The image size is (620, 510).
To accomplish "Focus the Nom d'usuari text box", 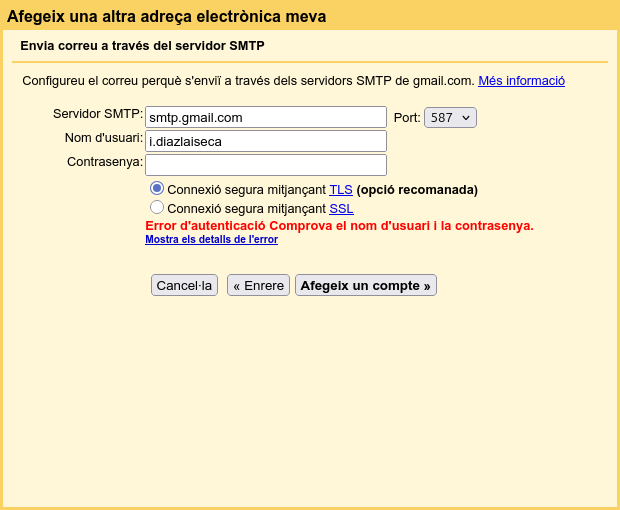I will tap(265, 141).
